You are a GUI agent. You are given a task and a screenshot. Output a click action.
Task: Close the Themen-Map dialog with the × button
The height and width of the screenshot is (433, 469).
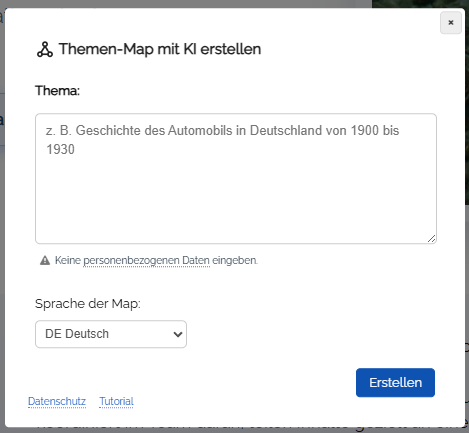click(x=451, y=23)
